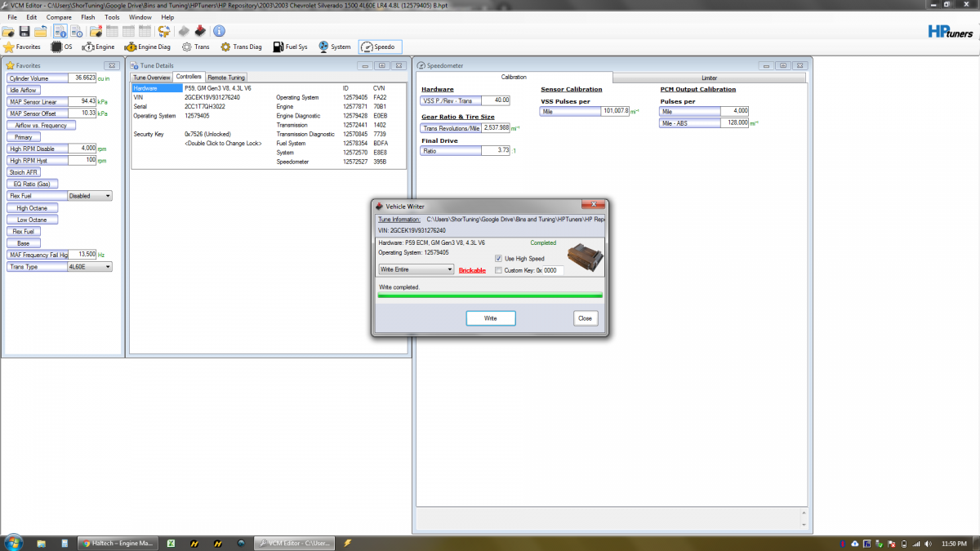
Task: Click the taskbar clock showing 11:50 PM
Action: 953,543
